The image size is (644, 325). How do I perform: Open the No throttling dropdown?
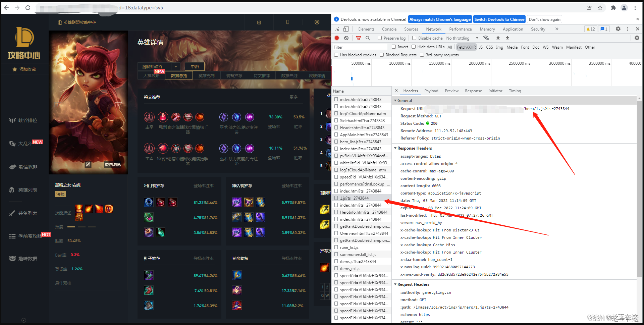(462, 38)
